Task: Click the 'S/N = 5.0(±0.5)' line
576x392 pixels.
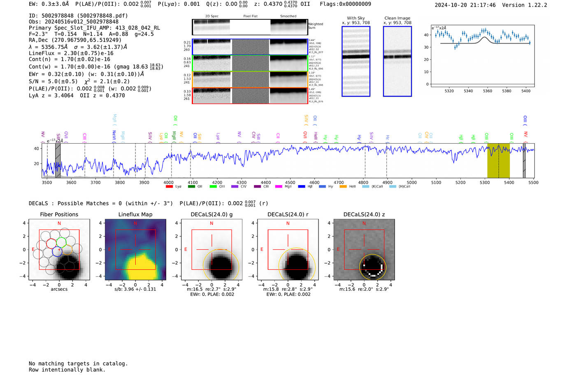Action: [79, 81]
